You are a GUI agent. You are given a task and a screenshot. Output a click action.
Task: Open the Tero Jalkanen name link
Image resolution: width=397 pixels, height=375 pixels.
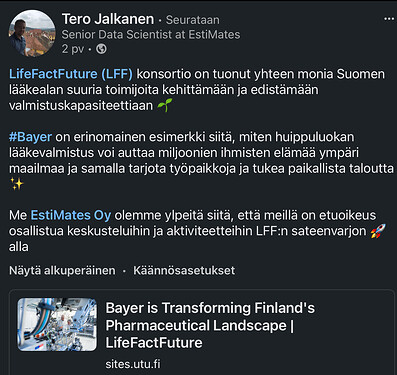(x=108, y=19)
